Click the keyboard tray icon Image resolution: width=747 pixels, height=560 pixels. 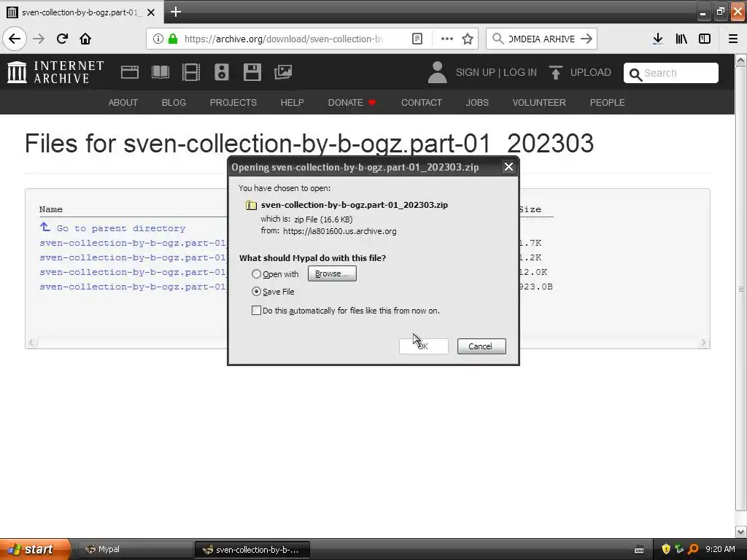click(639, 550)
